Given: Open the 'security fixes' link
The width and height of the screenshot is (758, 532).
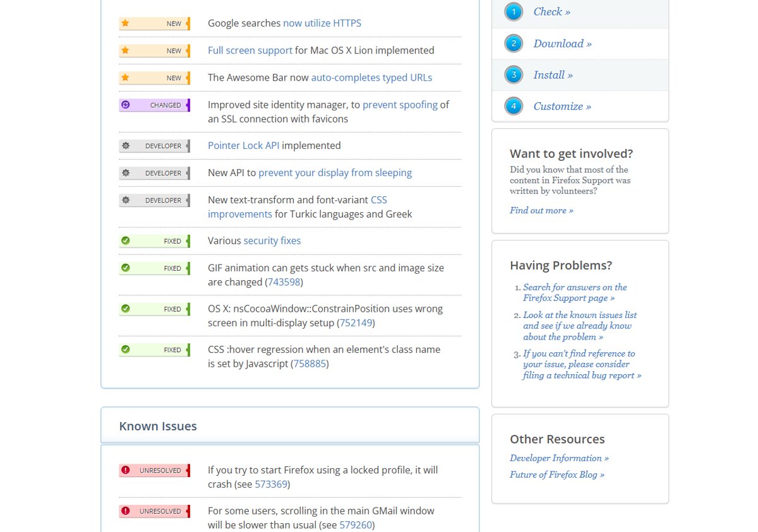Looking at the screenshot, I should (x=272, y=241).
